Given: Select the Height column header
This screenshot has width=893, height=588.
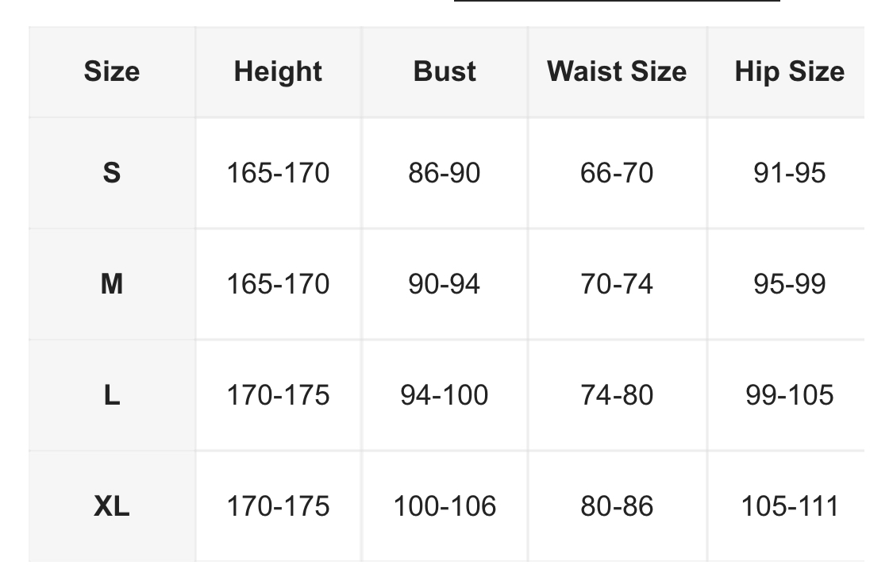Looking at the screenshot, I should coord(278,71).
